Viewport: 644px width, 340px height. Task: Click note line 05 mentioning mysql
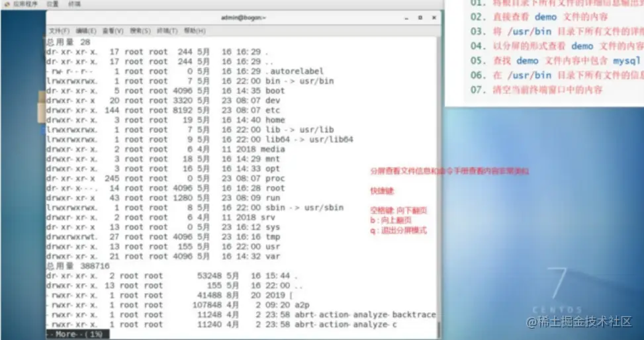(x=556, y=61)
